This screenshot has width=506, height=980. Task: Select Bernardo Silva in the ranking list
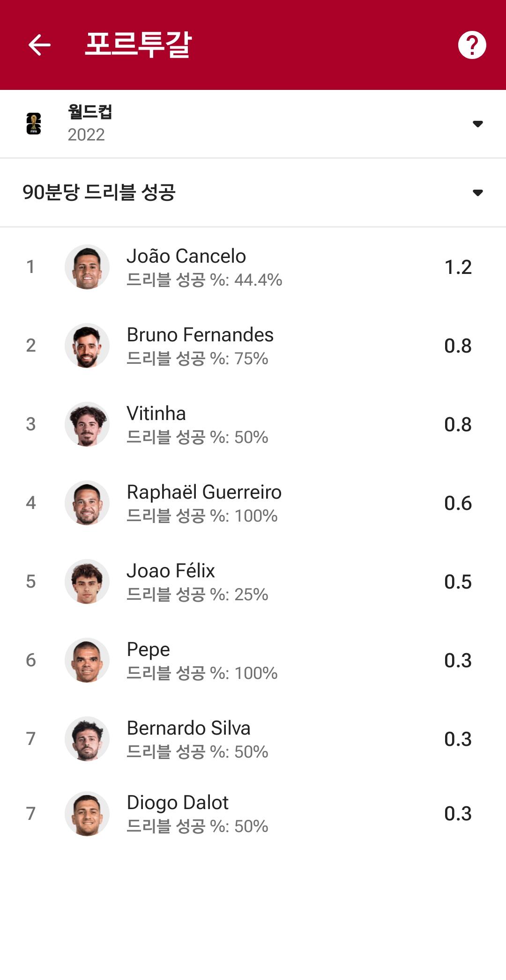[x=253, y=739]
